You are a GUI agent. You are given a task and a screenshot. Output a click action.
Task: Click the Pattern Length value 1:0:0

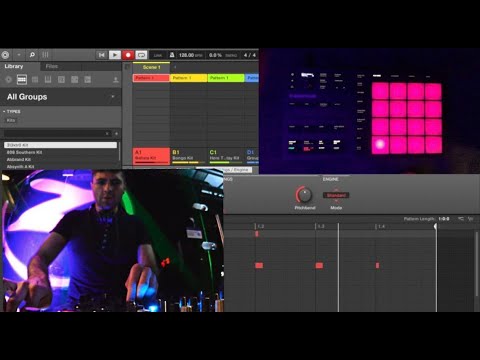pos(444,219)
